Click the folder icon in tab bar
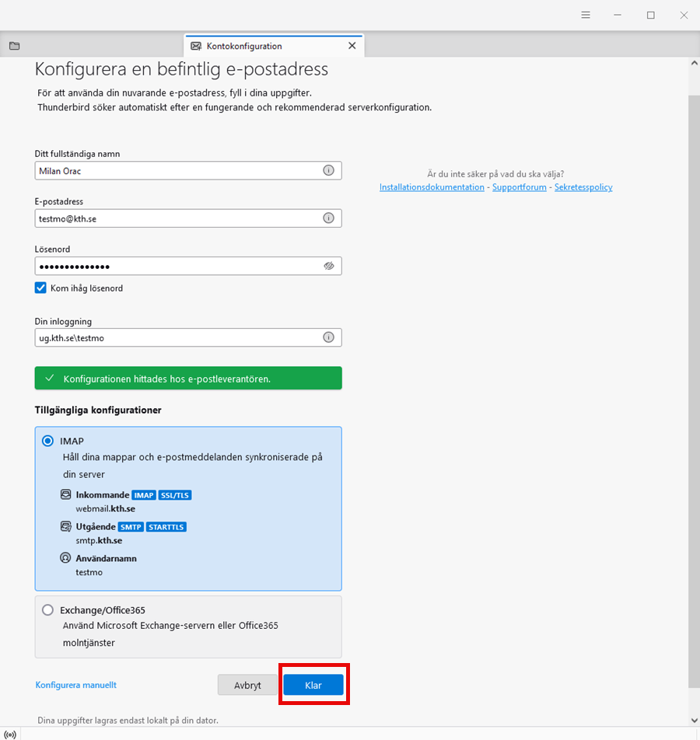This screenshot has width=700, height=740. coord(14,46)
